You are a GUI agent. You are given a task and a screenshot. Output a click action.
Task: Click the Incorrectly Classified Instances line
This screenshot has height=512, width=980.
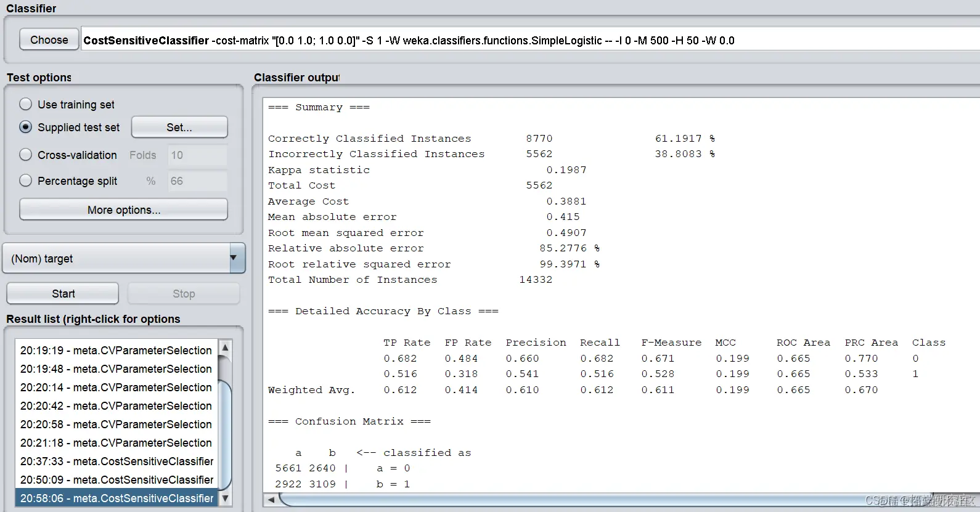[x=491, y=154]
